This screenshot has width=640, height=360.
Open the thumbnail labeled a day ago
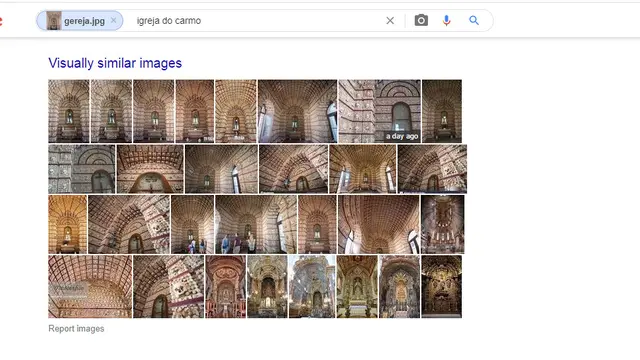coord(380,111)
